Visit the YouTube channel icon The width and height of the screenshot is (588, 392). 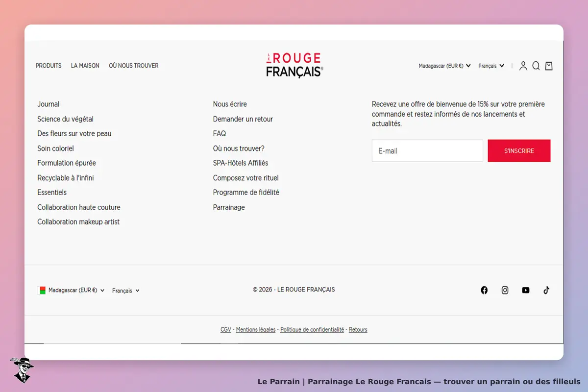coord(526,290)
